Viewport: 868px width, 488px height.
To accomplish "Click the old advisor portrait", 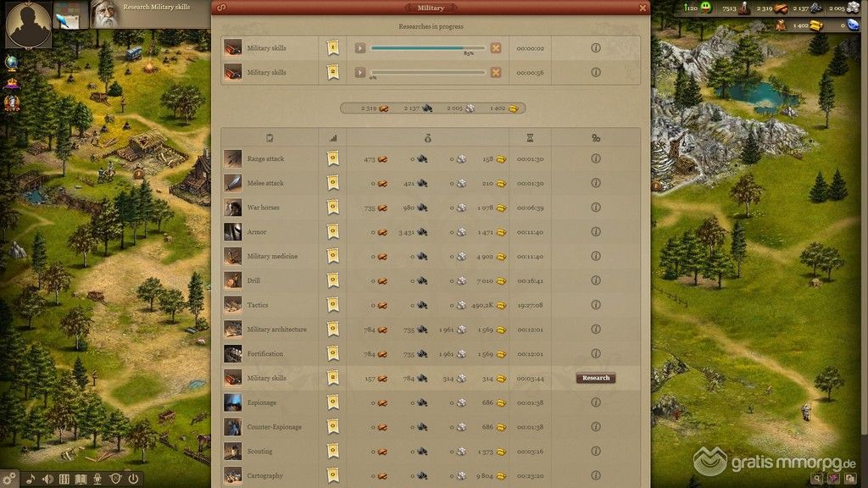I will [105, 14].
